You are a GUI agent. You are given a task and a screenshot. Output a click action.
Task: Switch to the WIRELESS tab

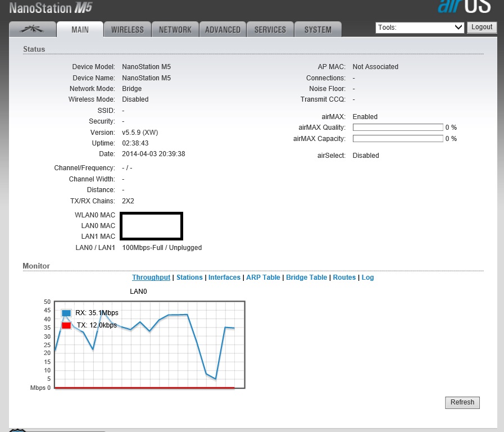(x=128, y=30)
